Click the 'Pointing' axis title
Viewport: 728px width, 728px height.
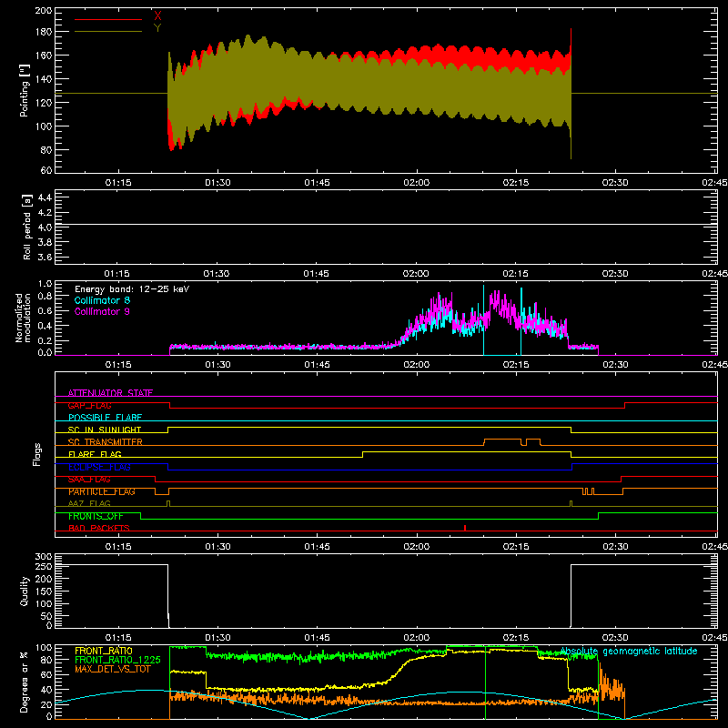point(25,90)
